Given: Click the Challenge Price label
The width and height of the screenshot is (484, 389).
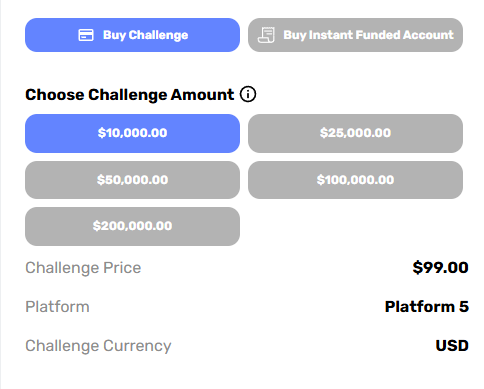Looking at the screenshot, I should click(x=83, y=268).
